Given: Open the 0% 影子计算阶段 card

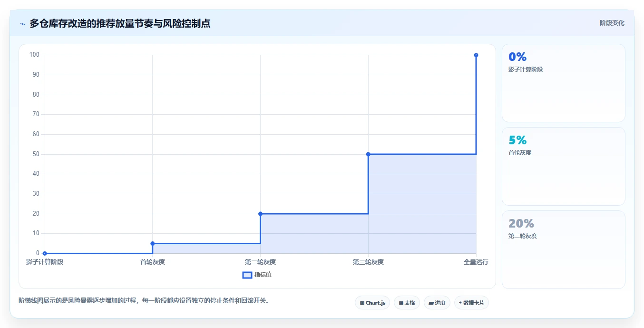Looking at the screenshot, I should pyautogui.click(x=563, y=83).
